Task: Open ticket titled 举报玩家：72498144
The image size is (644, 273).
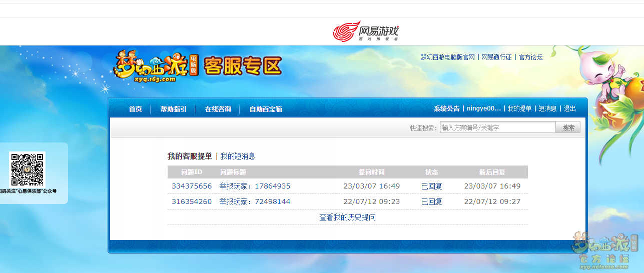Action: coord(255,201)
